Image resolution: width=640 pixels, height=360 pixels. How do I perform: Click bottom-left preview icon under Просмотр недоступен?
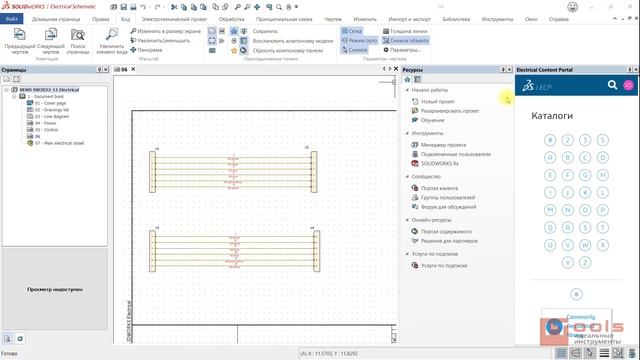7,338
